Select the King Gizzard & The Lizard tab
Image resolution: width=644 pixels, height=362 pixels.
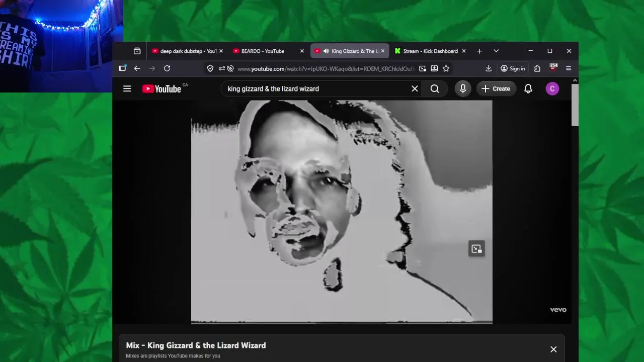point(350,51)
